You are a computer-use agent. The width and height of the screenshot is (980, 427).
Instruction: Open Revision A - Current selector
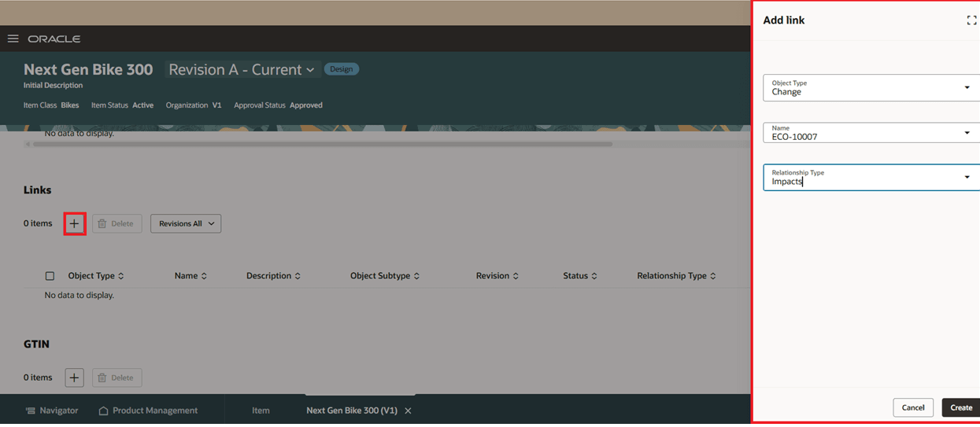(x=242, y=69)
